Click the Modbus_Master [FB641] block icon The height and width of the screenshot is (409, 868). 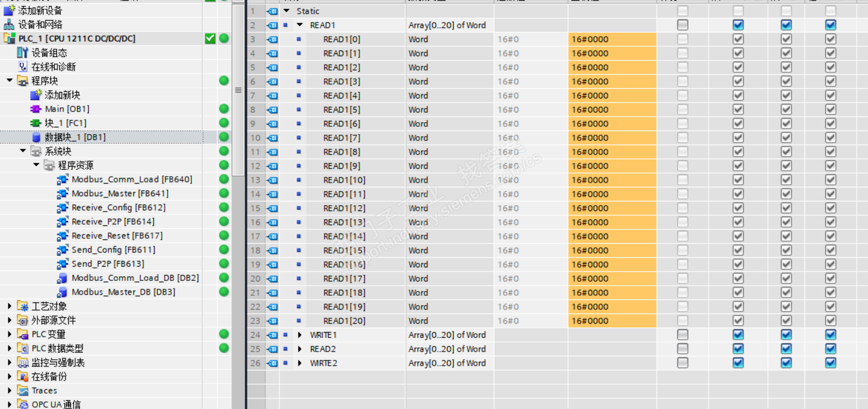[x=62, y=194]
